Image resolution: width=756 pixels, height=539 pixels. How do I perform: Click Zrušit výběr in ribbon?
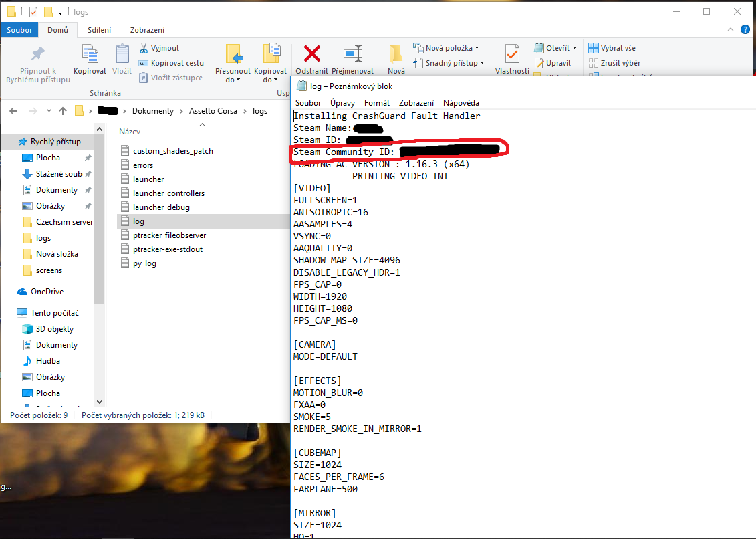coord(615,63)
